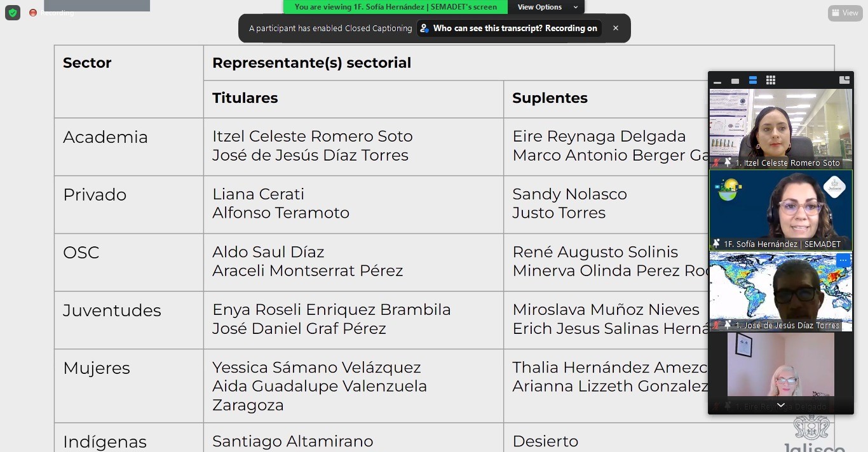Click the green "You are viewing" screen-share banner

pyautogui.click(x=395, y=7)
